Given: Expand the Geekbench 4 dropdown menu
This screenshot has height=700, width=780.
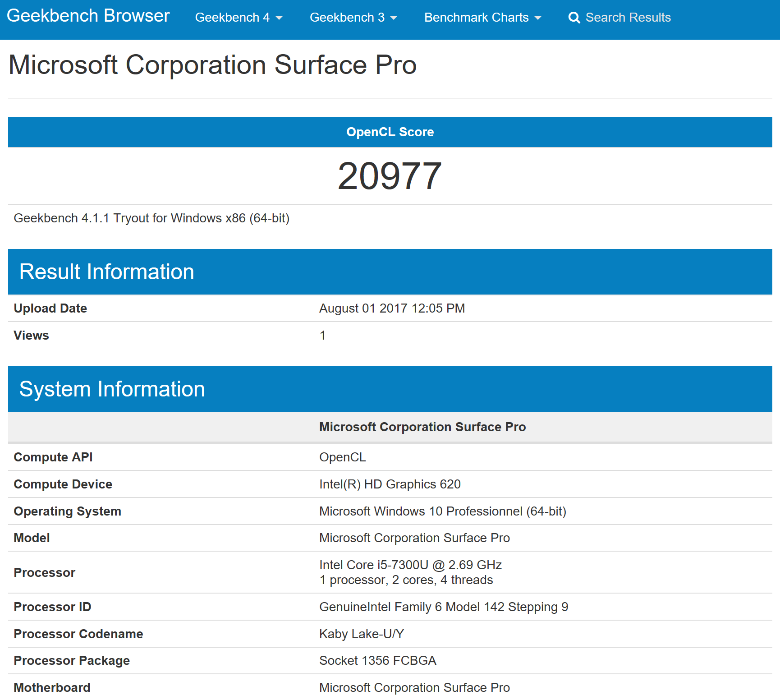Looking at the screenshot, I should [239, 18].
